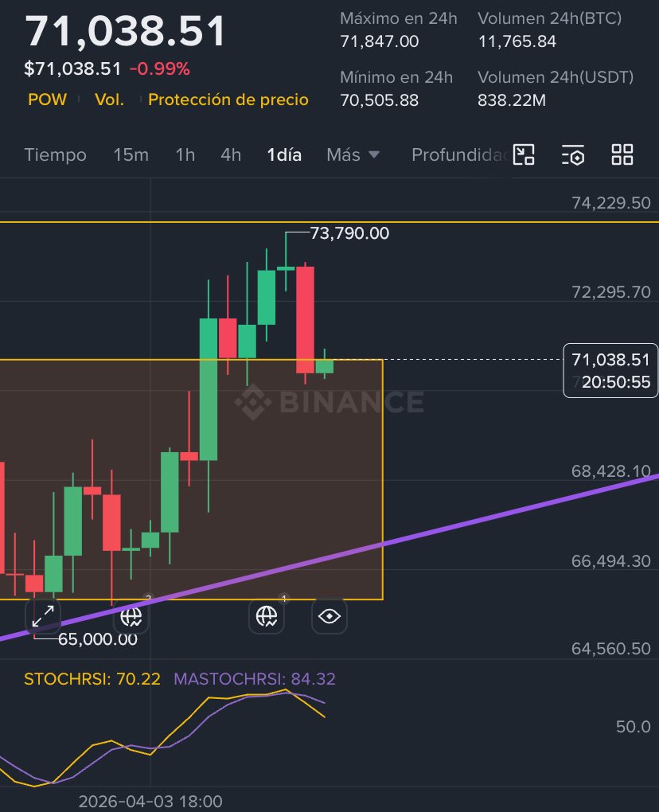Tap the 74,229.50 price axis label
Screen dimensions: 659x812
click(611, 202)
